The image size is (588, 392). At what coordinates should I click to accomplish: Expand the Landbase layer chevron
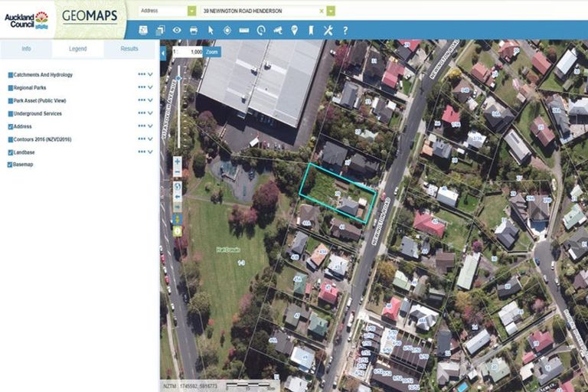(150, 152)
